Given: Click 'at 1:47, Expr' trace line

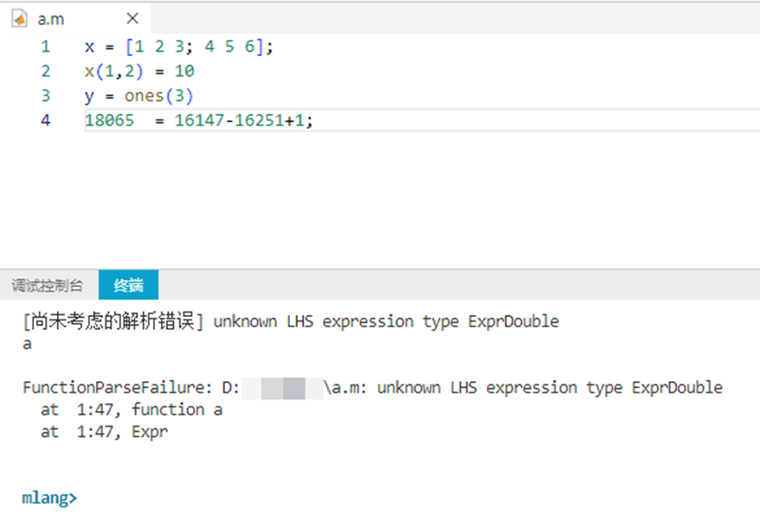Looking at the screenshot, I should [105, 432].
